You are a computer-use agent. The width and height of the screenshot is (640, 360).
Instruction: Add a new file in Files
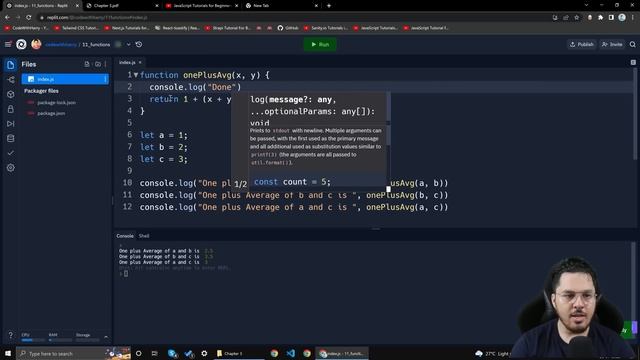[87, 64]
